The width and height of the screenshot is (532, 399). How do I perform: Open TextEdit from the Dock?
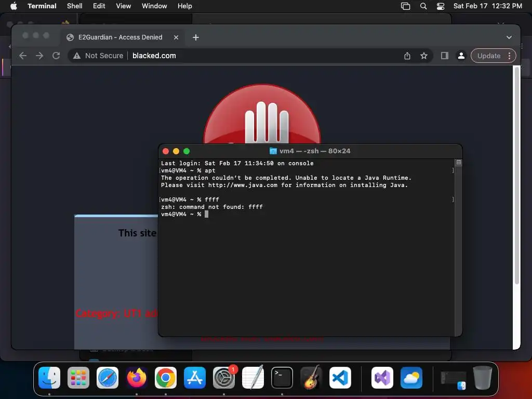tap(253, 378)
